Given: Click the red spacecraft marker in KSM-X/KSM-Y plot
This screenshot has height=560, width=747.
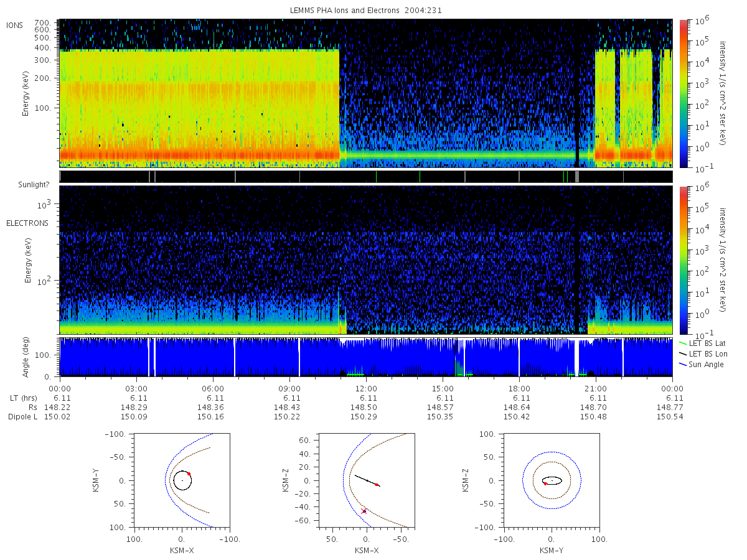Looking at the screenshot, I should click(x=189, y=474).
